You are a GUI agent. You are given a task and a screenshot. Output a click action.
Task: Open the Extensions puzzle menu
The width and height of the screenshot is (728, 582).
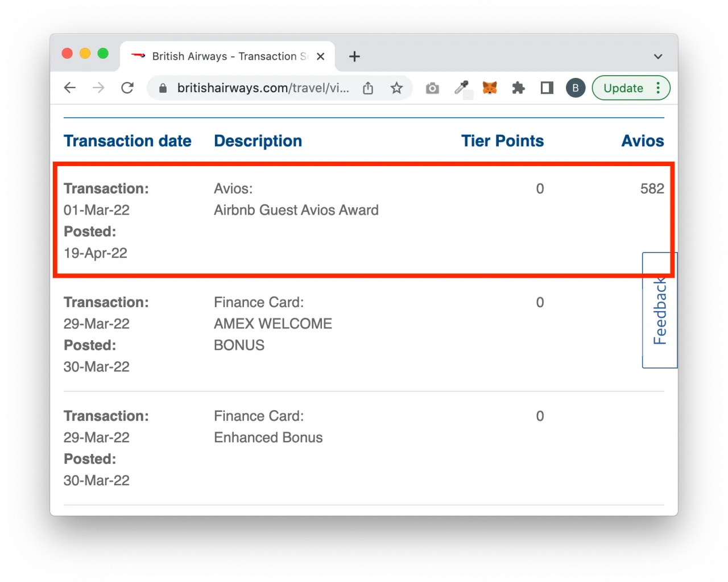pos(518,88)
